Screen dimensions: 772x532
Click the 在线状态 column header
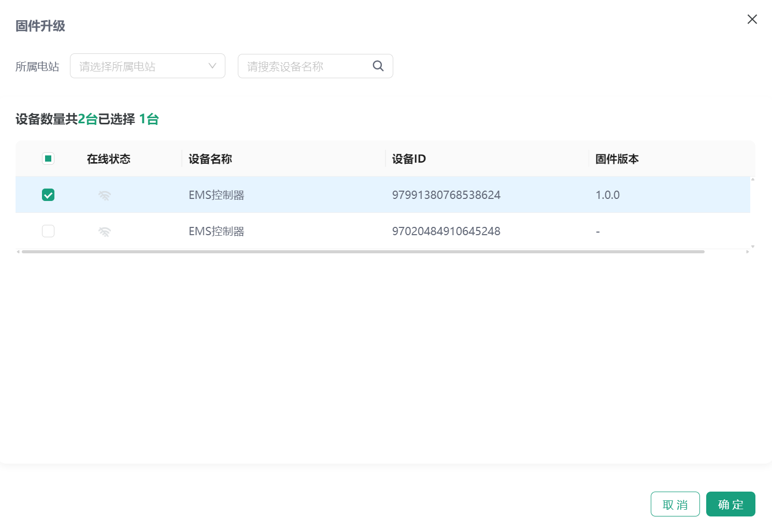click(108, 159)
